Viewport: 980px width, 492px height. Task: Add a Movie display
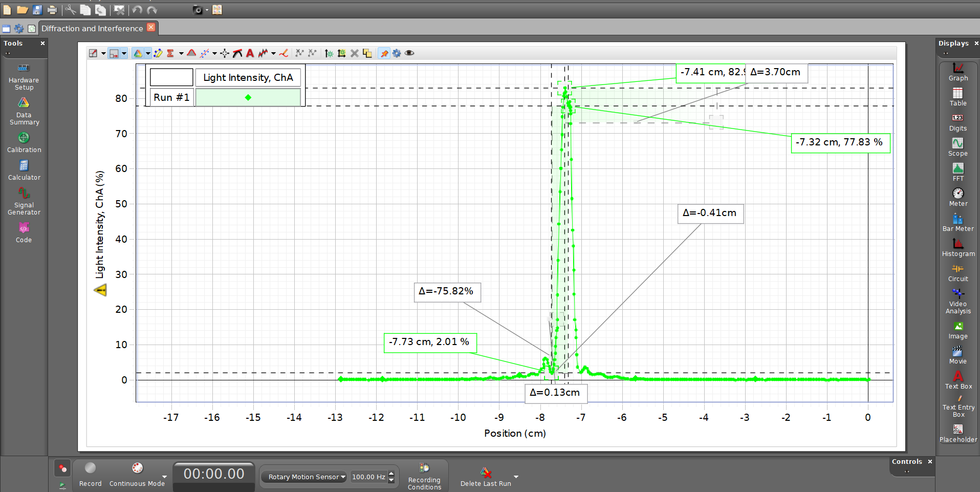(x=958, y=355)
